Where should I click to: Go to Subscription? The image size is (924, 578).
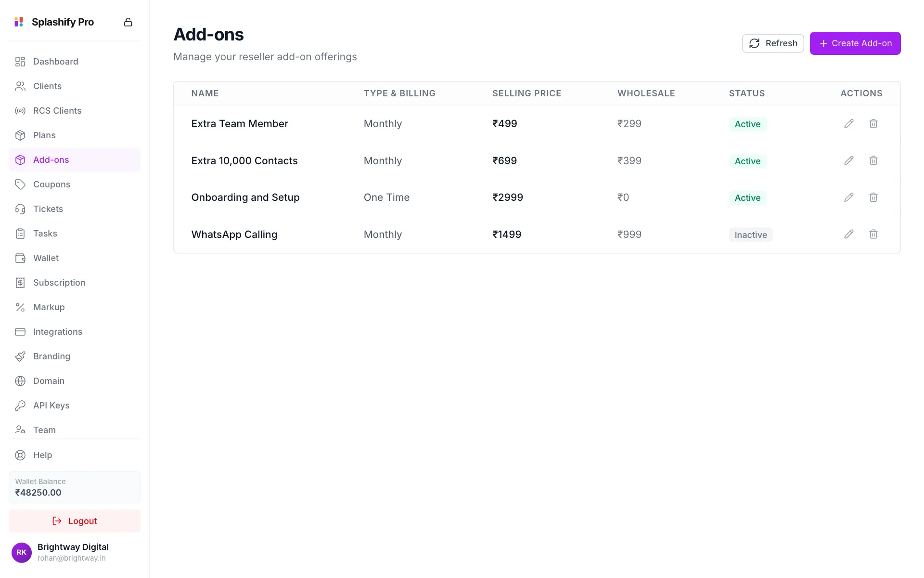point(75,283)
